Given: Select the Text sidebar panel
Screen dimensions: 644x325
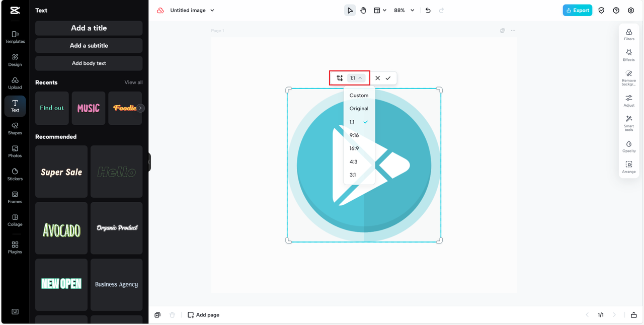Looking at the screenshot, I should [15, 106].
